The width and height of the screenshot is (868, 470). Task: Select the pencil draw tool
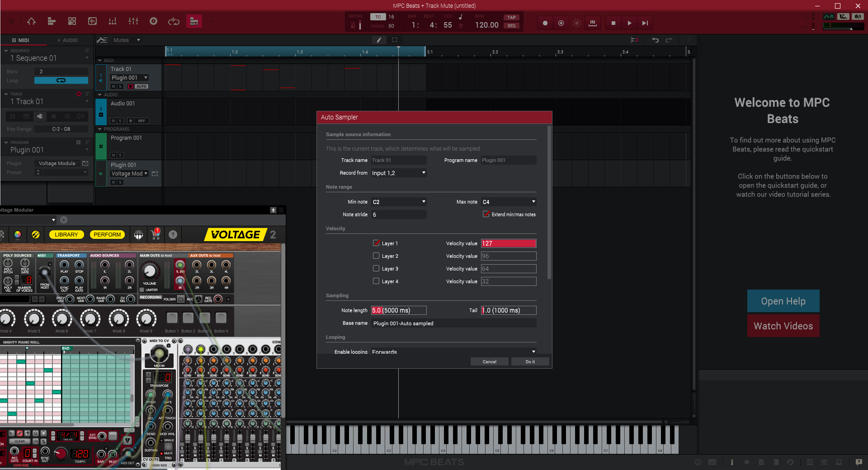(379, 40)
